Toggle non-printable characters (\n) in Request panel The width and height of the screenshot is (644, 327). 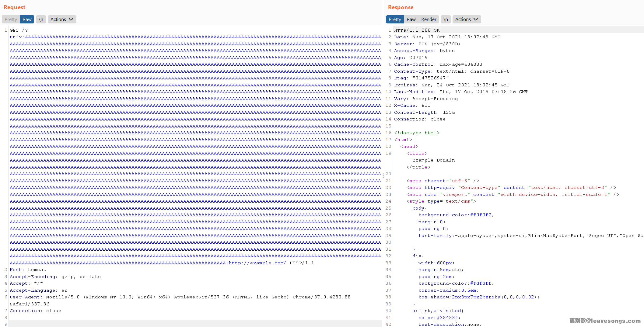point(41,19)
